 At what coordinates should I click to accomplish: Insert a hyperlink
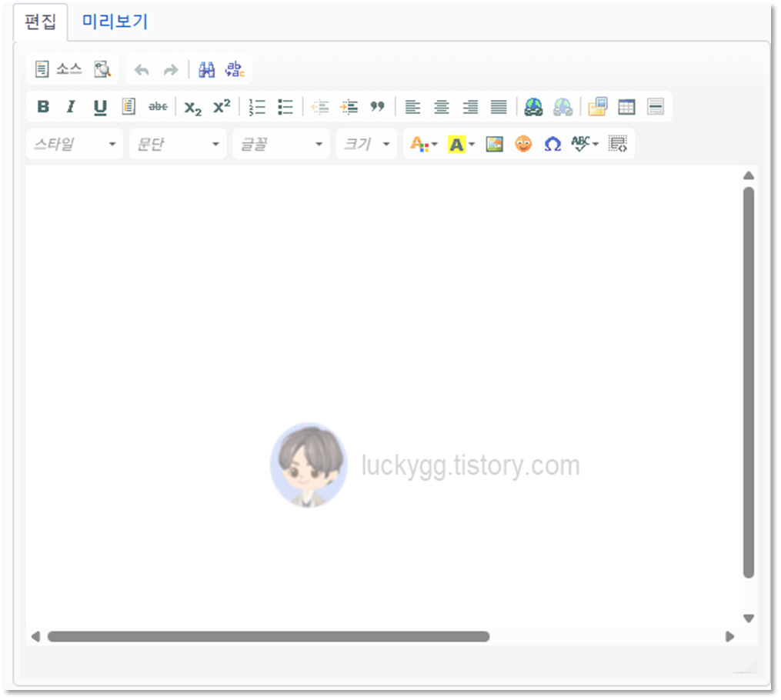[533, 107]
